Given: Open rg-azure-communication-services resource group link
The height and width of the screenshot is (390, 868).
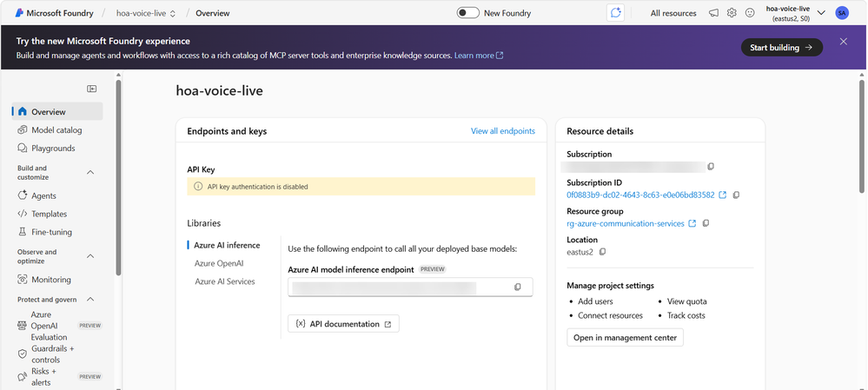Looking at the screenshot, I should 626,223.
